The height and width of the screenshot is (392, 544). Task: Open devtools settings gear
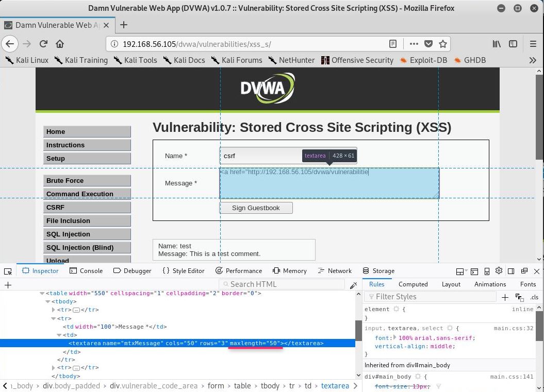[499, 271]
